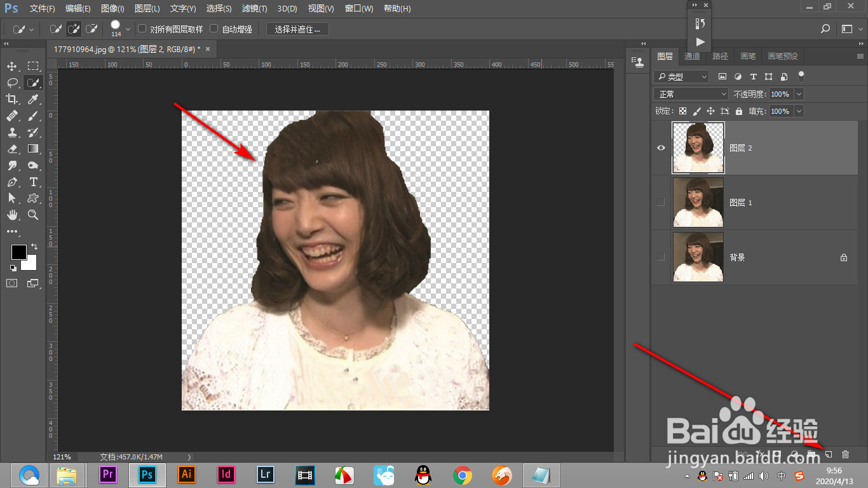The image size is (868, 488).
Task: Open the 图像(I) menu
Action: click(113, 9)
